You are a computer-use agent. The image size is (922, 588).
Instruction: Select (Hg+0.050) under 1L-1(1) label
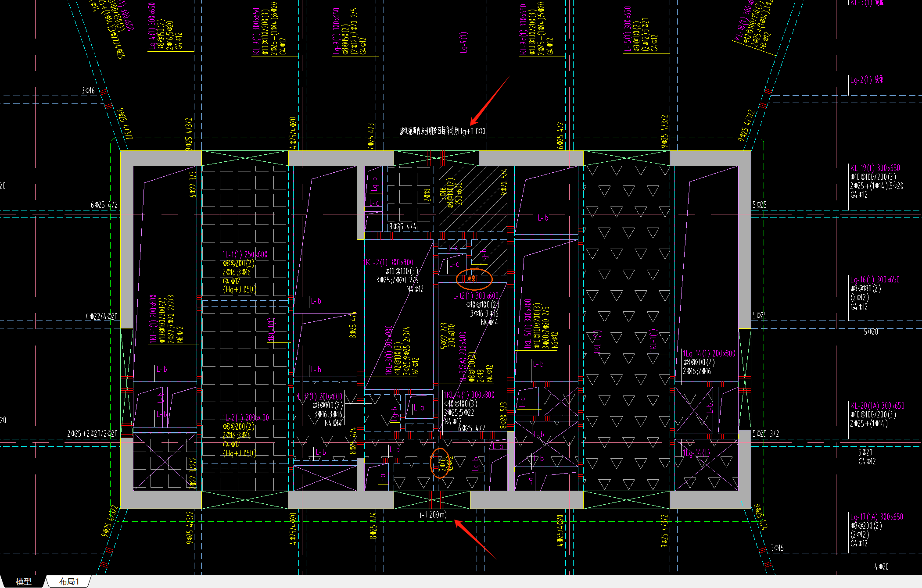coord(240,289)
